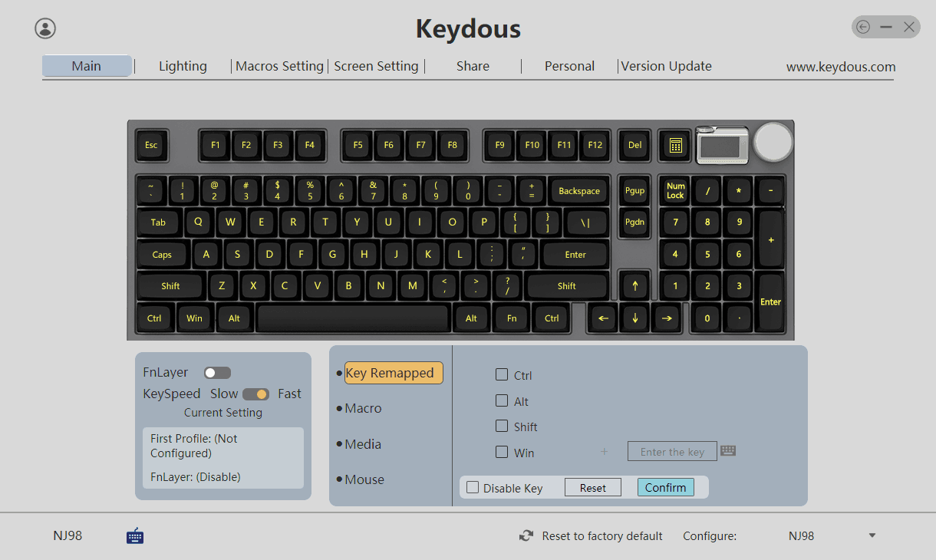
Task: Switch to the Lighting tab
Action: pos(183,66)
